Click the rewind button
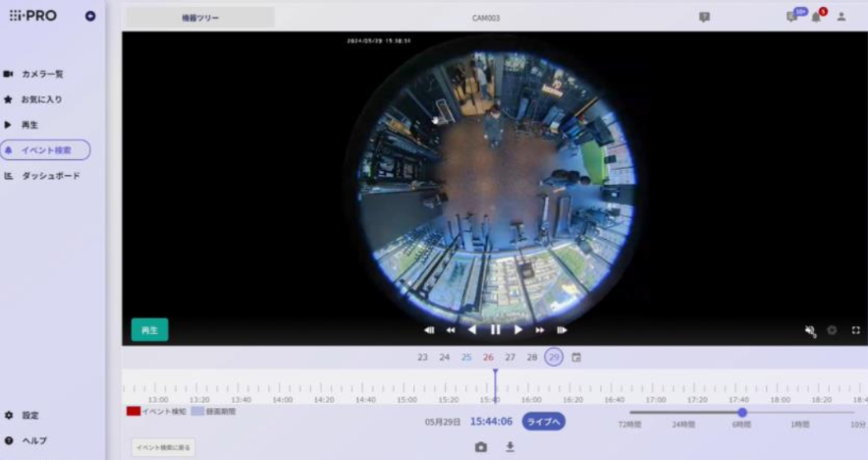The height and width of the screenshot is (460, 868). 451,330
